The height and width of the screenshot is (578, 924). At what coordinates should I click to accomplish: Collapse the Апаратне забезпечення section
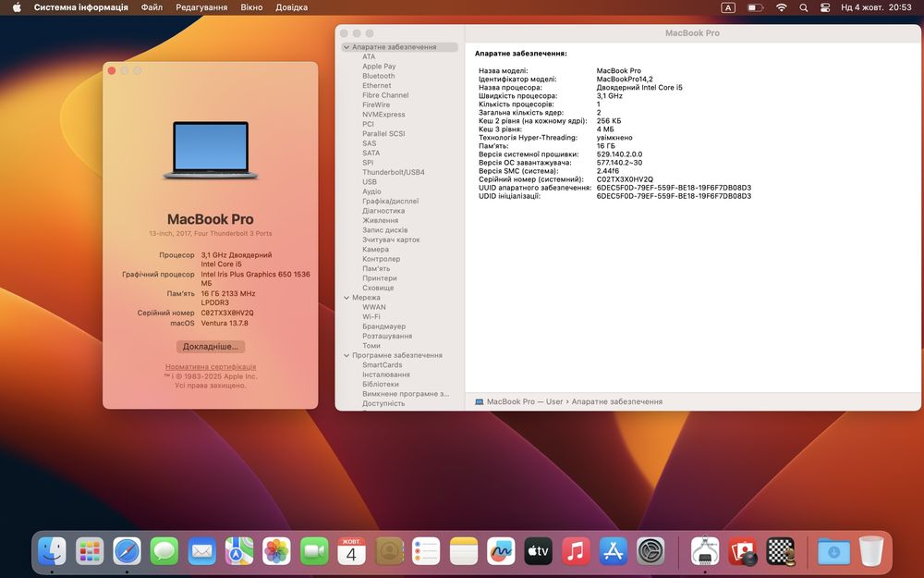346,47
